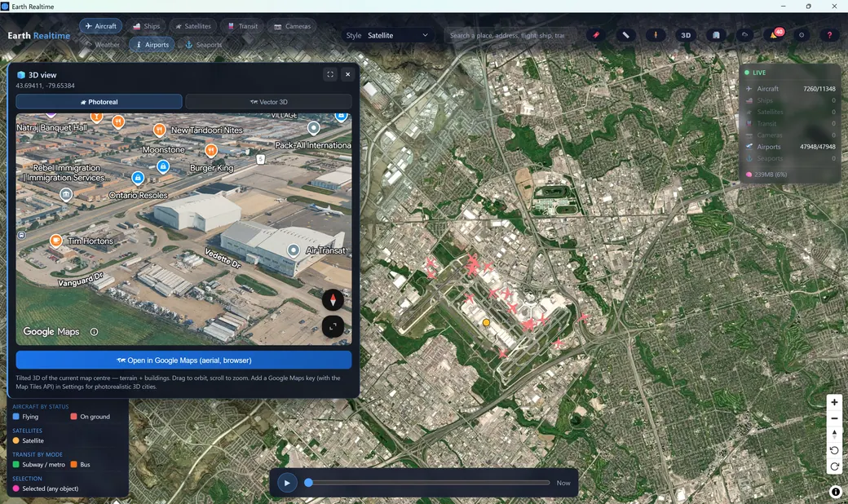This screenshot has height=504, width=848.
Task: Click the place and flight search field
Action: 510,35
